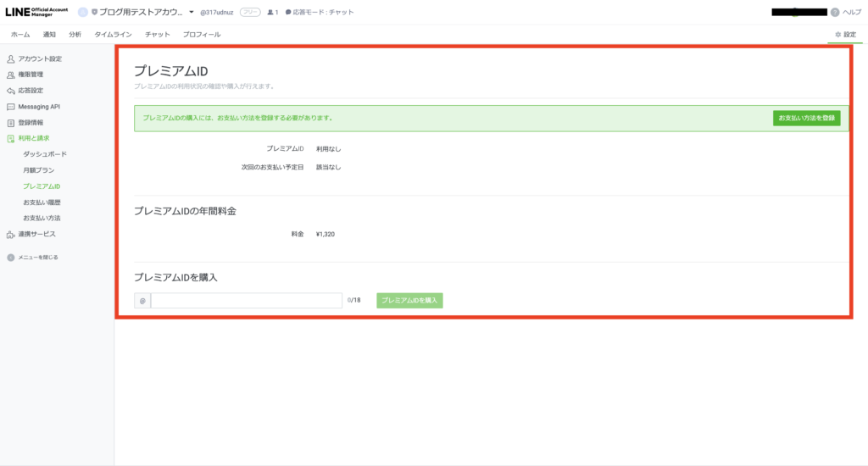Viewport: 868px width, 466px height.
Task: Select お支払い履歴 in the sidebar
Action: (42, 202)
